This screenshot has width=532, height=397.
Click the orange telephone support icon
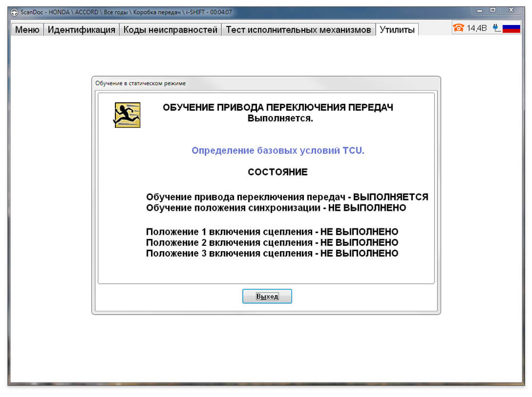(459, 28)
